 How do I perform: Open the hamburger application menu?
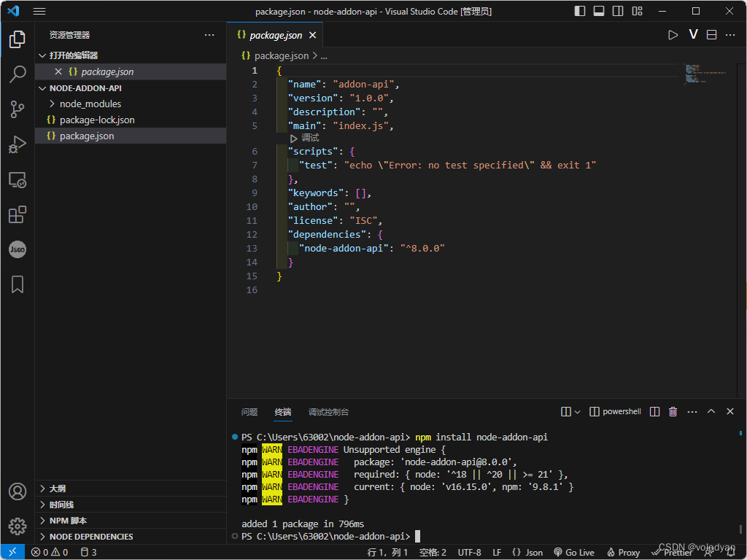[x=39, y=11]
